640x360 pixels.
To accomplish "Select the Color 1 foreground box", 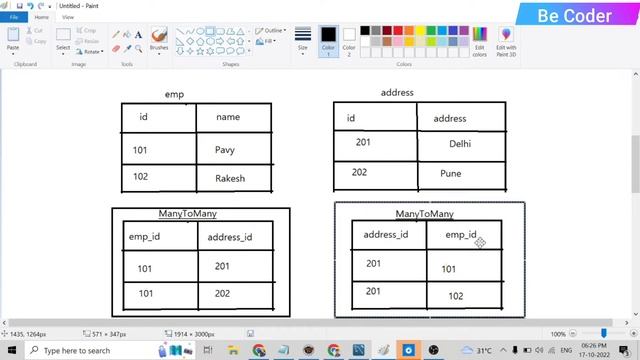I will (x=328, y=41).
